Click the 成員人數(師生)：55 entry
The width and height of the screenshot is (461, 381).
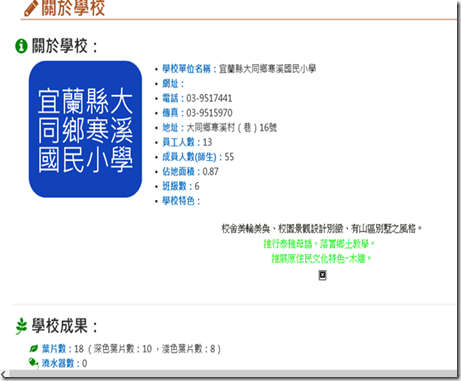click(x=198, y=157)
